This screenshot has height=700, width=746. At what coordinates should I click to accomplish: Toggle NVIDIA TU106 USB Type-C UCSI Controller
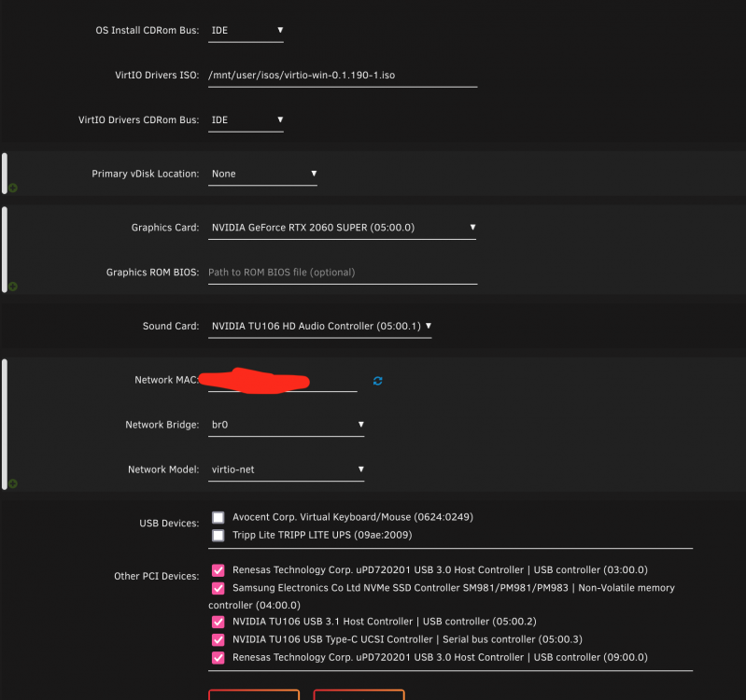pos(218,639)
